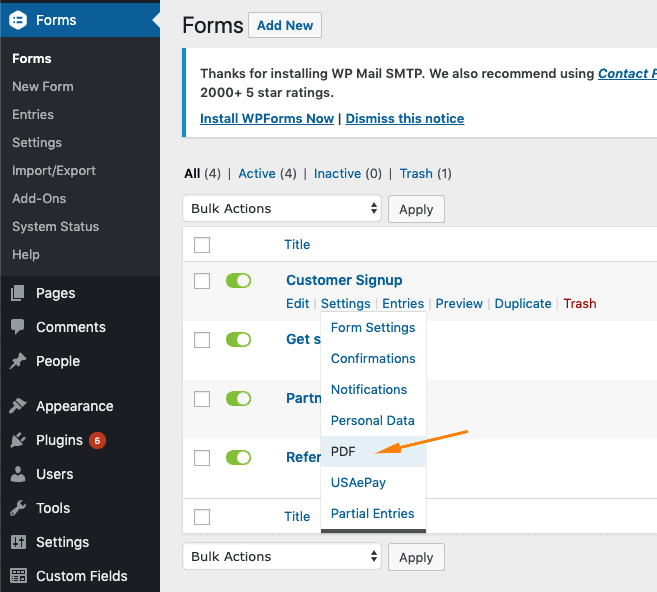The width and height of the screenshot is (657, 592).
Task: Sort by Title in the table footer
Action: click(x=297, y=516)
